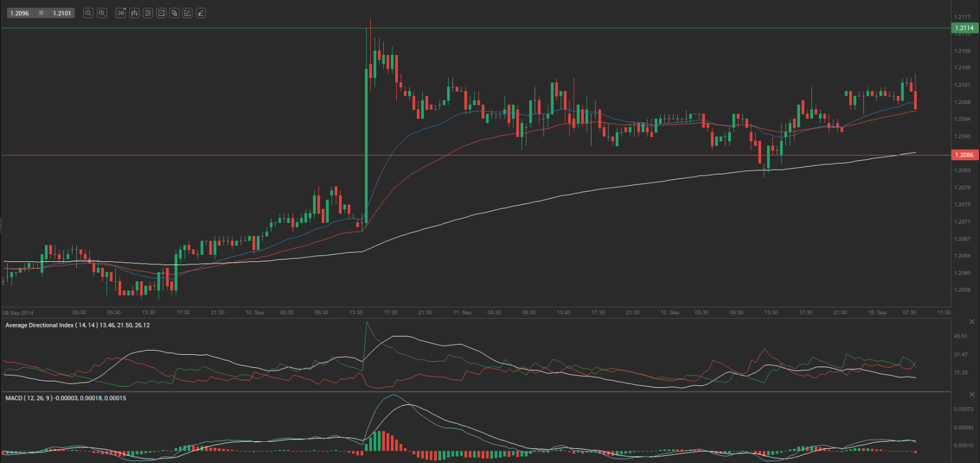Viewport: 980px width, 463px height.
Task: Click the green 1.2114 price level tag
Action: pos(964,28)
